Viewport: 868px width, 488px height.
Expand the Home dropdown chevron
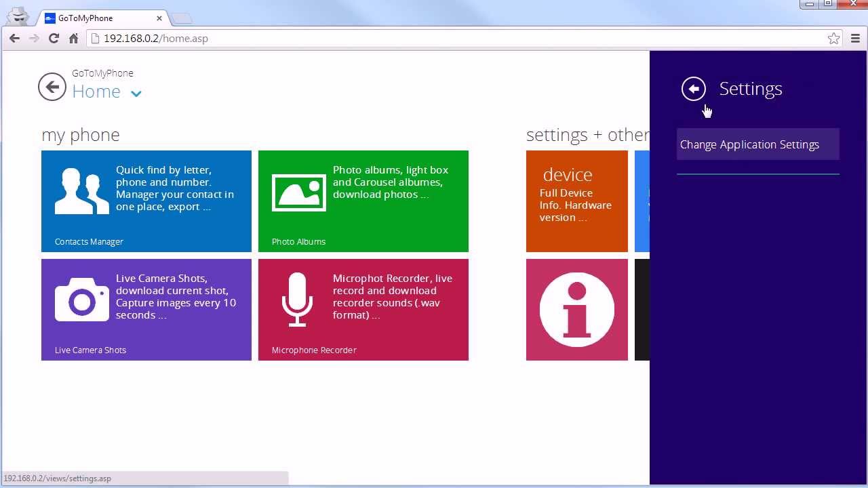pos(136,94)
